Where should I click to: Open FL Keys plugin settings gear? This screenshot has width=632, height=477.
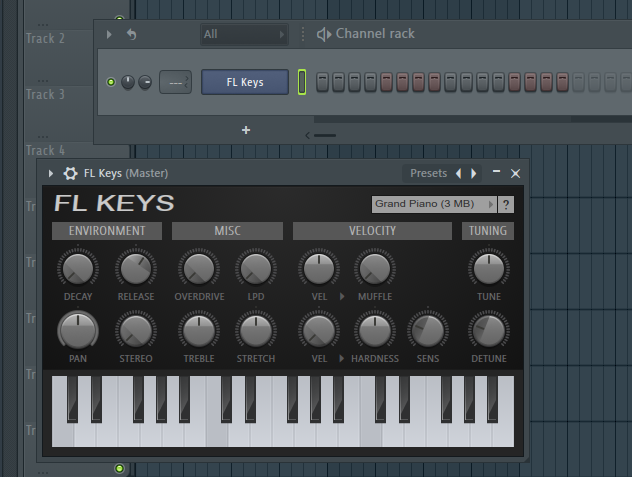[70, 173]
